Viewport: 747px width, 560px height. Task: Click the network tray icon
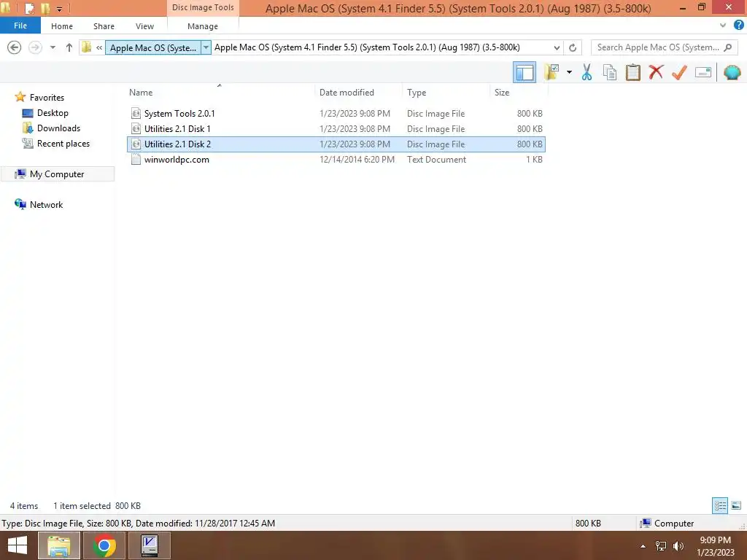(x=661, y=546)
